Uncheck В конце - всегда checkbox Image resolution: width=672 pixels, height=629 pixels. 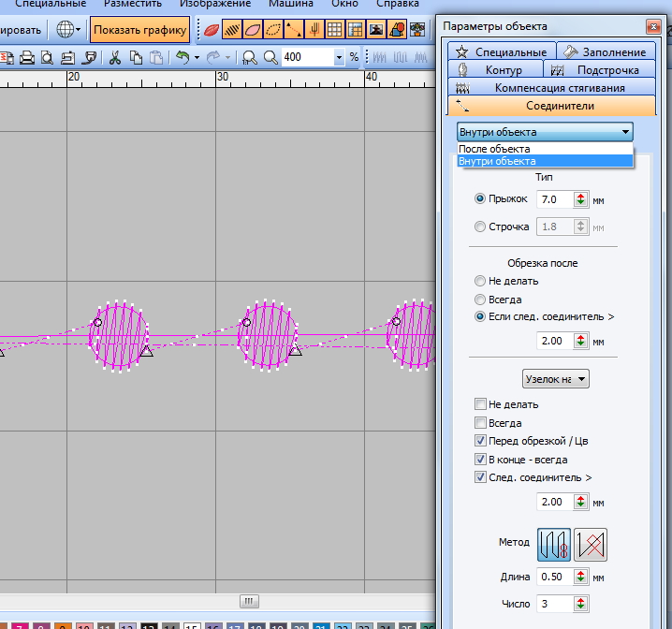tap(481, 460)
